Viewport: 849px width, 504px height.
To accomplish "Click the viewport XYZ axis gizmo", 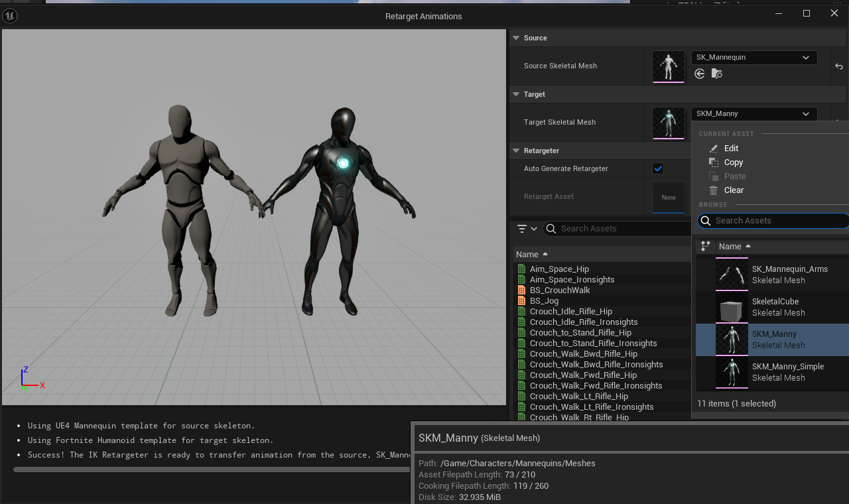I will tap(31, 379).
